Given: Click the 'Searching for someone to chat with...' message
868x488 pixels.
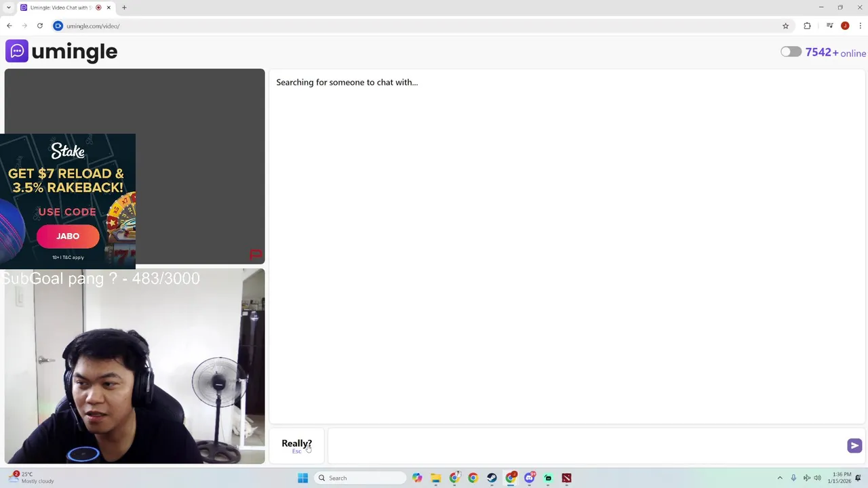Looking at the screenshot, I should (347, 82).
